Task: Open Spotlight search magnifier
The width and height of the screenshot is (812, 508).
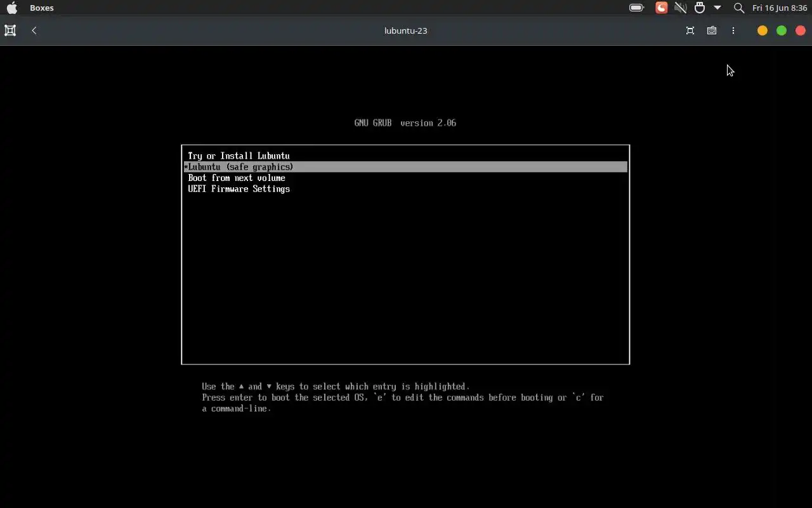Action: click(738, 8)
